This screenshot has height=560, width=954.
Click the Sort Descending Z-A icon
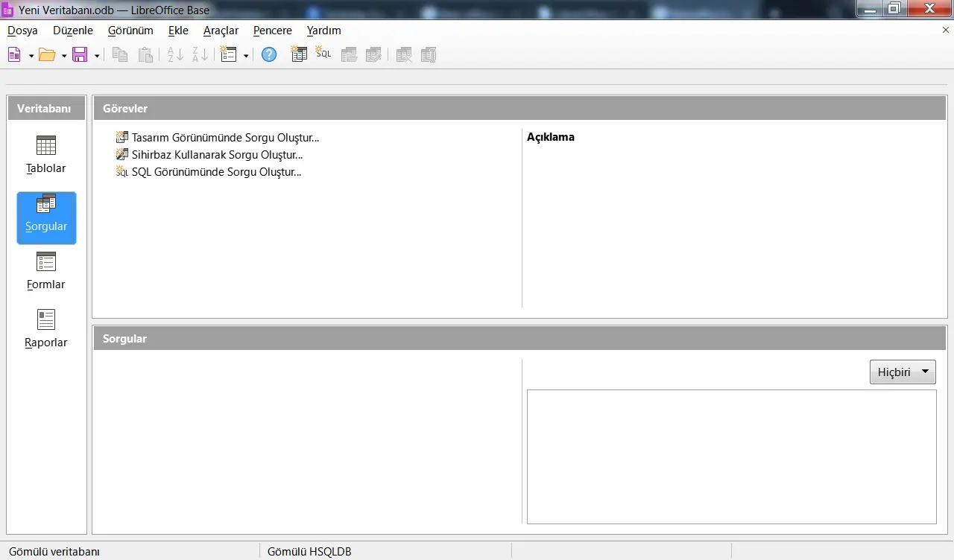(x=200, y=54)
